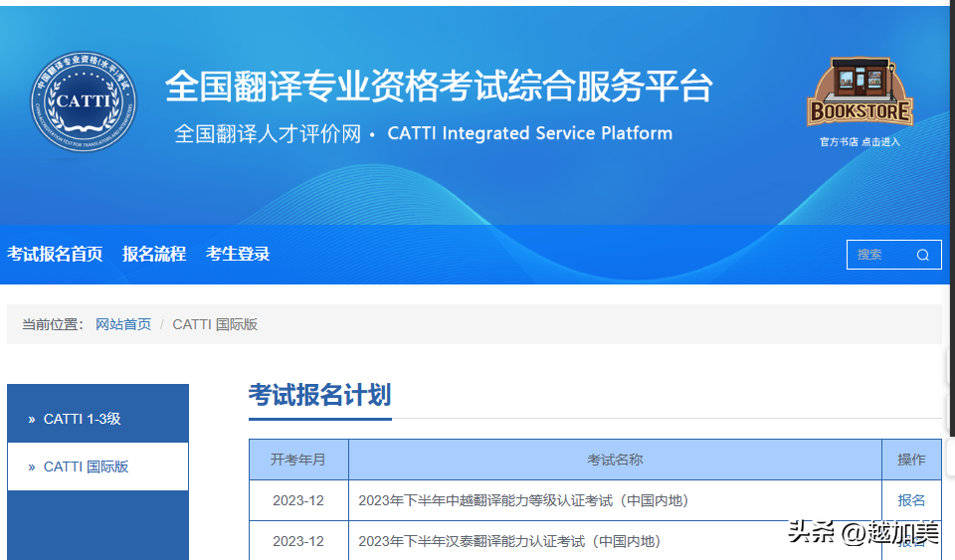Click the 考试名称 column header
This screenshot has height=560, width=955.
tap(615, 460)
